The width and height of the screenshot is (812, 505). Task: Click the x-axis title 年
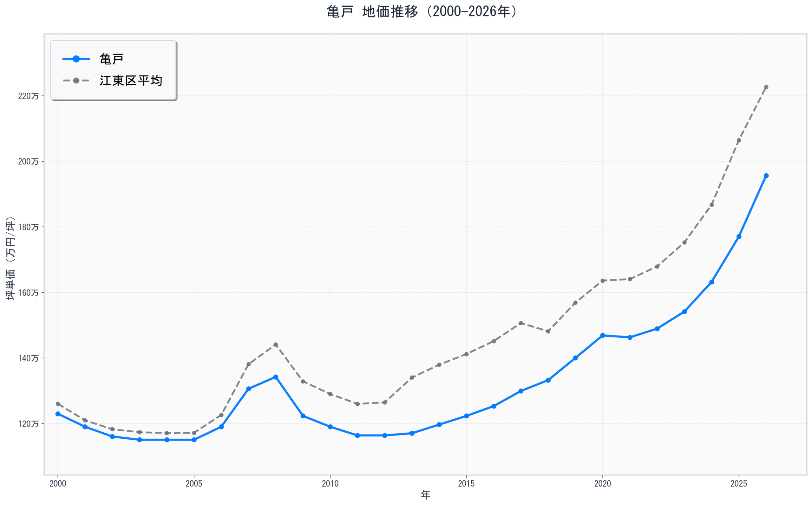(426, 495)
